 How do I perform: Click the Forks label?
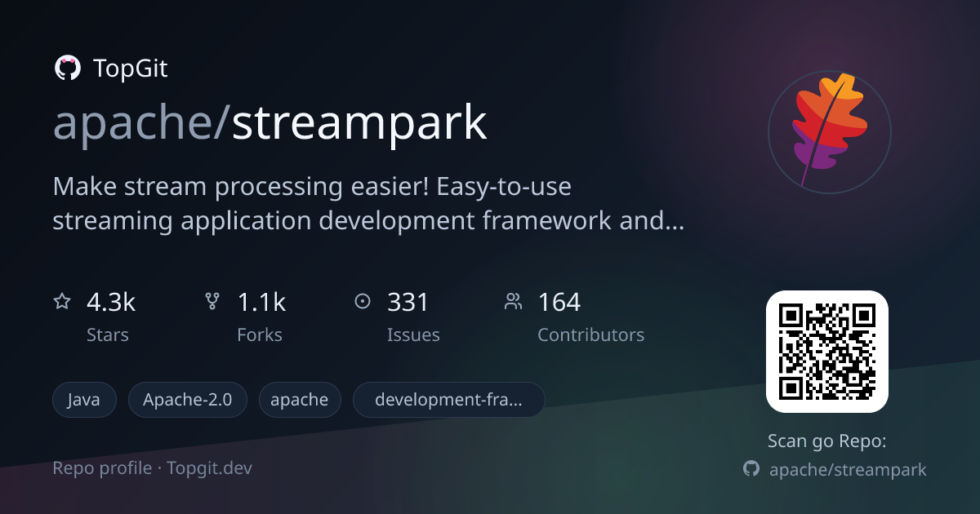coord(260,335)
